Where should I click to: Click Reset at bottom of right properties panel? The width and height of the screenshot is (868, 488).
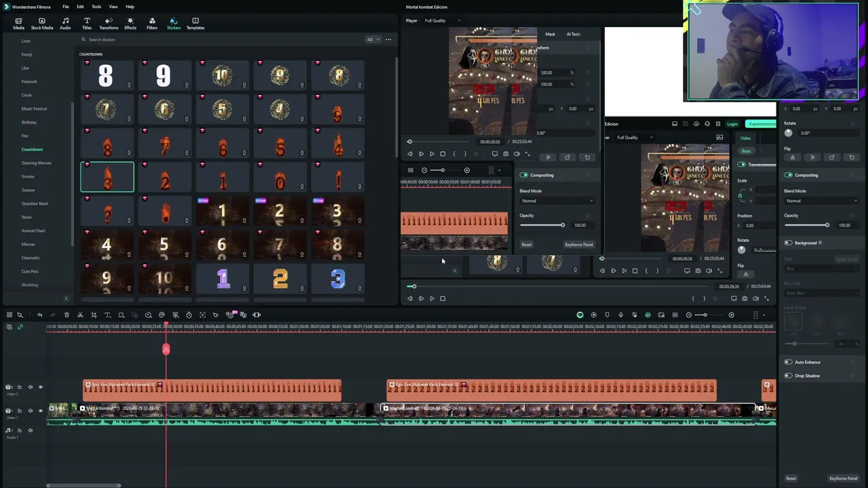791,479
